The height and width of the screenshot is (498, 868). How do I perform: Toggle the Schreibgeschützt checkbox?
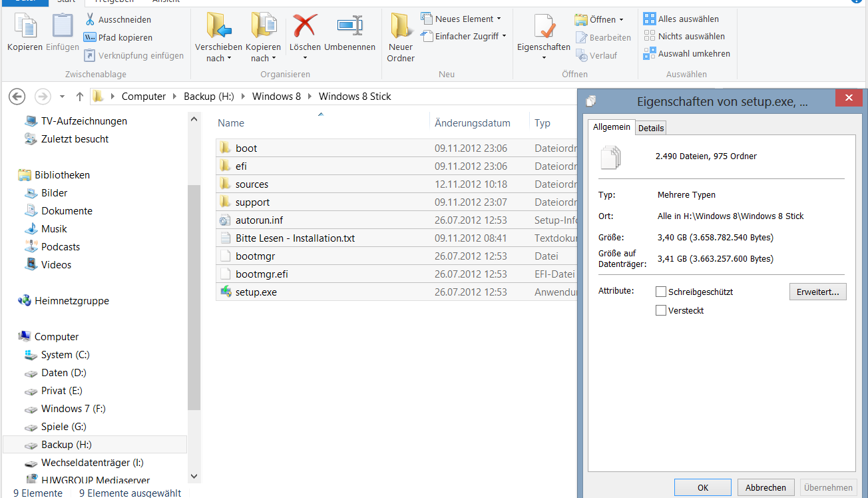coord(661,292)
